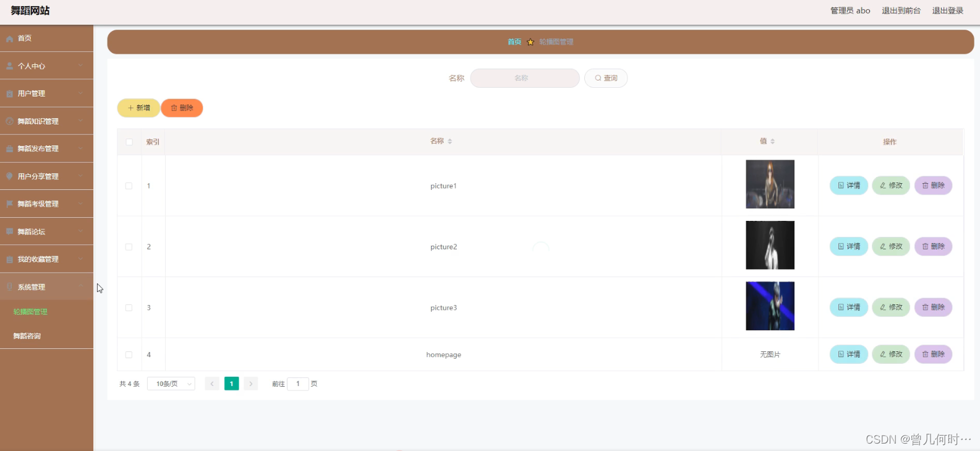Image resolution: width=980 pixels, height=451 pixels.
Task: Check the box for picture1 row
Action: tap(129, 186)
